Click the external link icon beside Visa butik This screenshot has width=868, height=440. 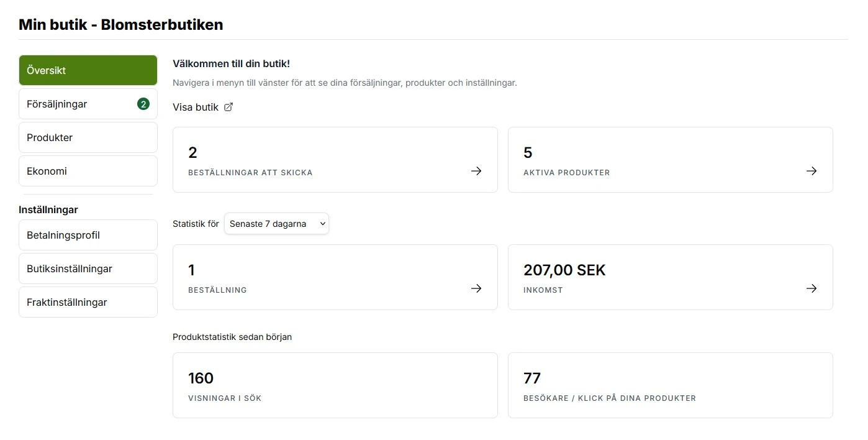pos(228,106)
